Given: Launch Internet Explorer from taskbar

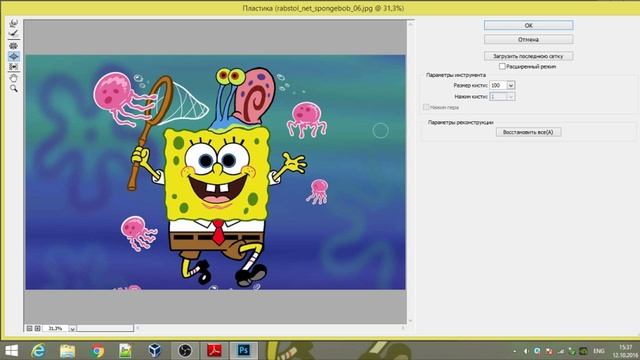Looking at the screenshot, I should 38,351.
